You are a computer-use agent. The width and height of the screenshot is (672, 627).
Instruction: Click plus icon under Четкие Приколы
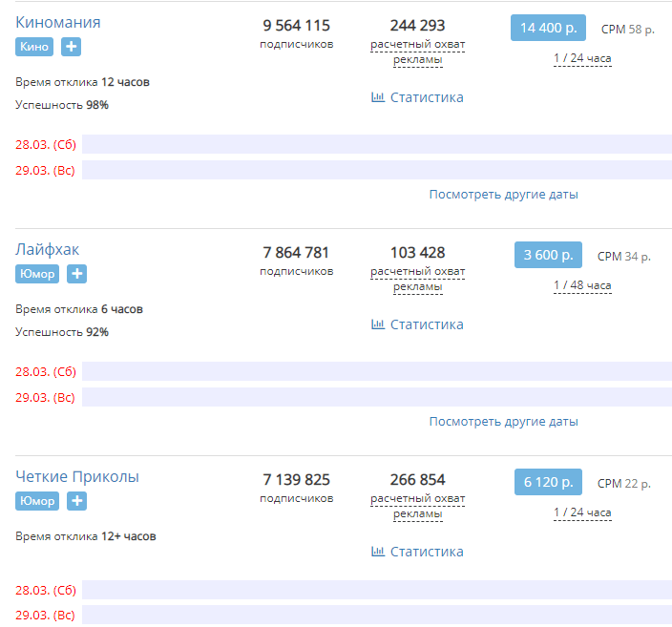[x=76, y=501]
